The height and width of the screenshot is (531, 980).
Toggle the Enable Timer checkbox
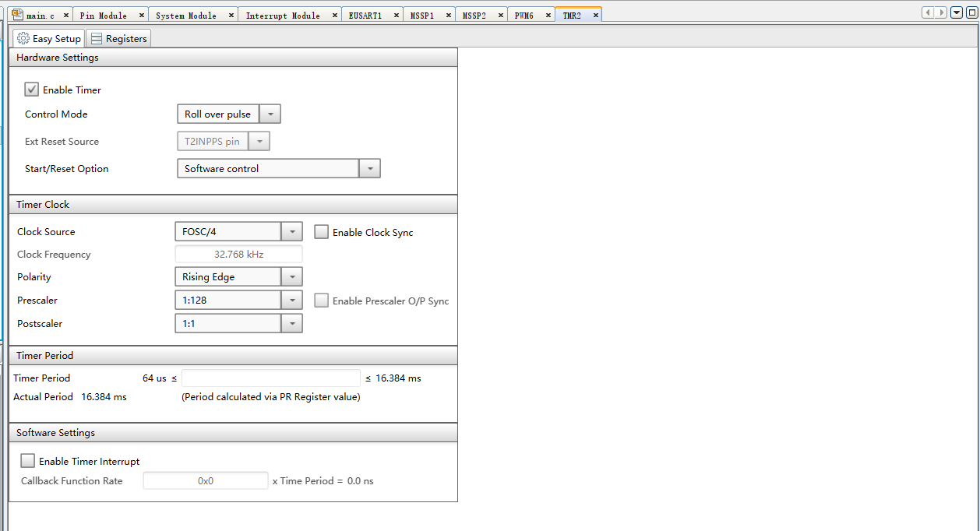click(32, 90)
